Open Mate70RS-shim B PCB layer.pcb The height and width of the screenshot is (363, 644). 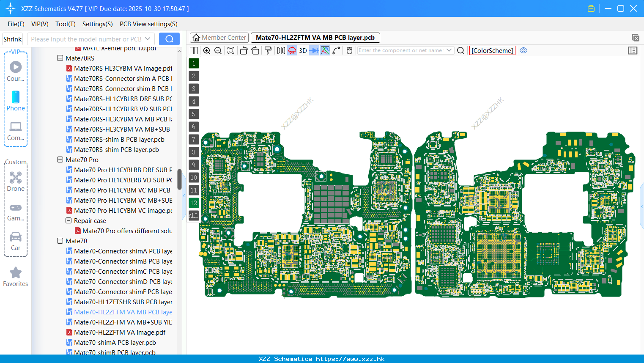pos(115,139)
